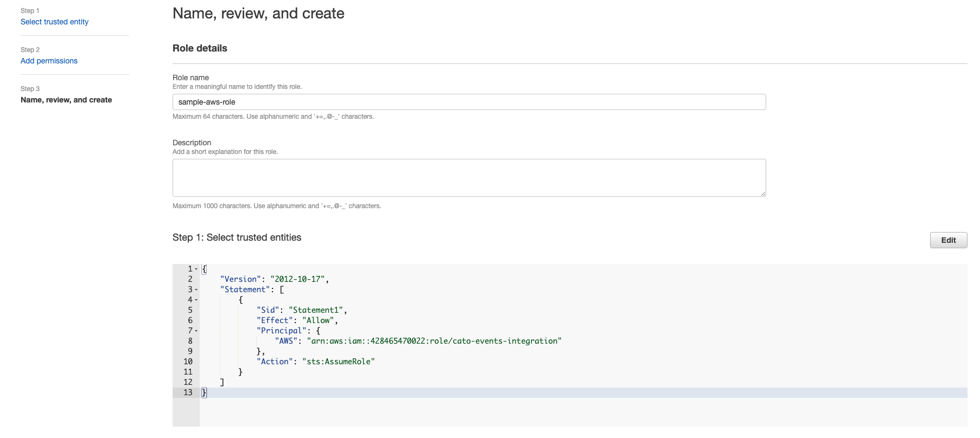Place cursor on the "Version" key
Screen dimensions: 980x438
240,279
